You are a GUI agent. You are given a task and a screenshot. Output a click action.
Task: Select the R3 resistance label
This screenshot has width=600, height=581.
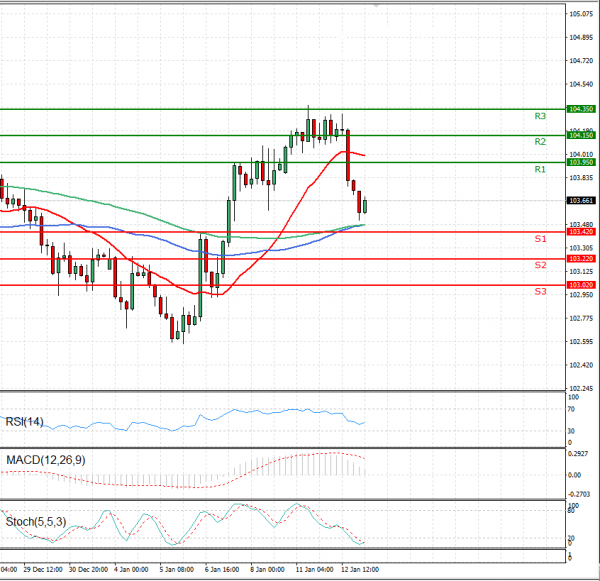pyautogui.click(x=540, y=117)
